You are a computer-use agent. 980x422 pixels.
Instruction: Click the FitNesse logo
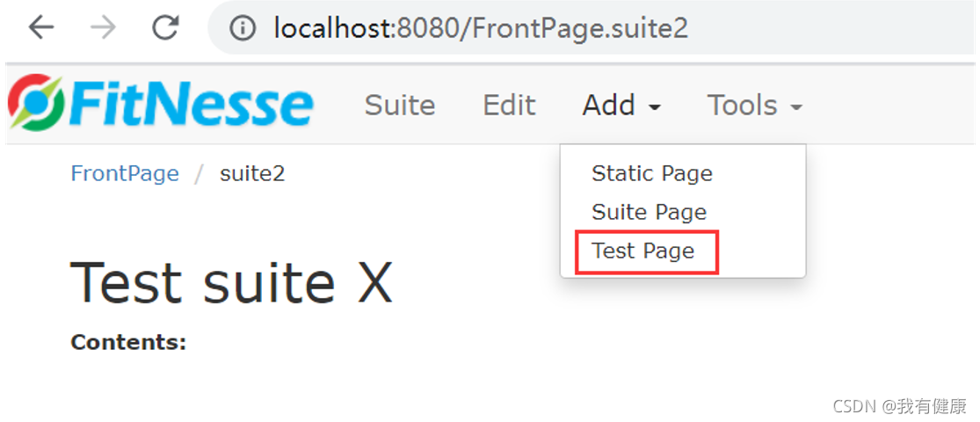pos(160,103)
